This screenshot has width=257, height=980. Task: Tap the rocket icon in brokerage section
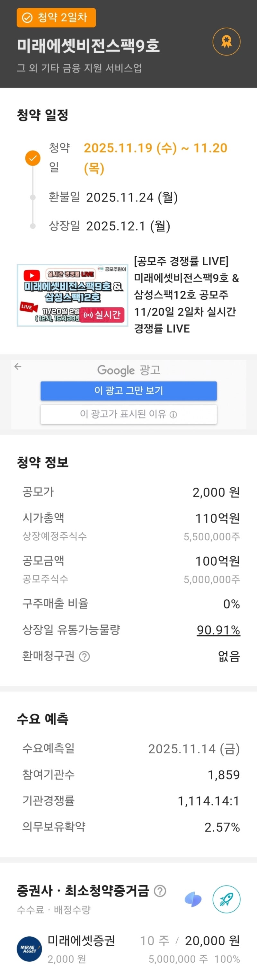[x=226, y=899]
